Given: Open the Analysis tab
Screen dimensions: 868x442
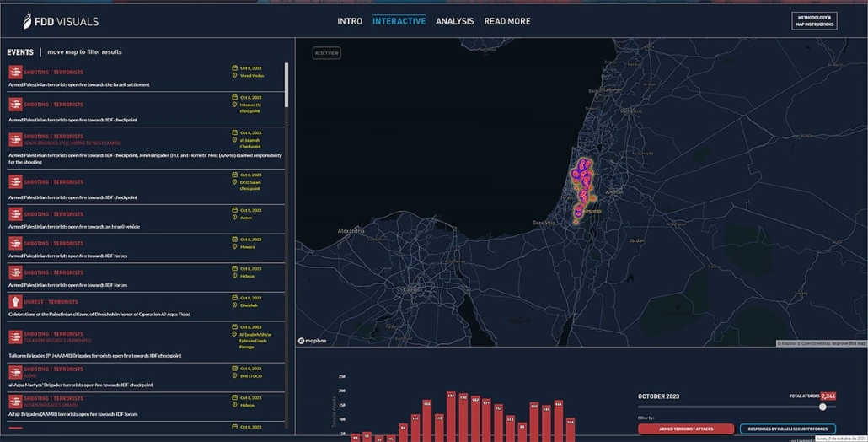Looking at the screenshot, I should click(x=454, y=21).
